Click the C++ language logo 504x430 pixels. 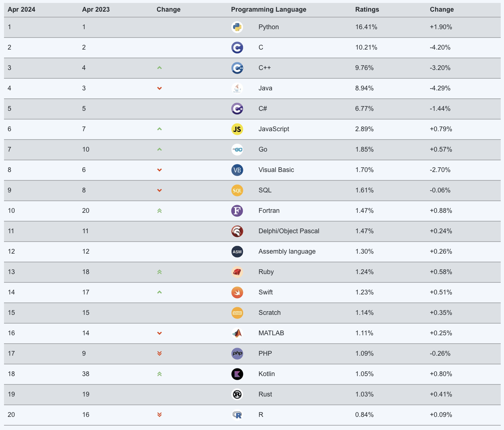tap(237, 68)
